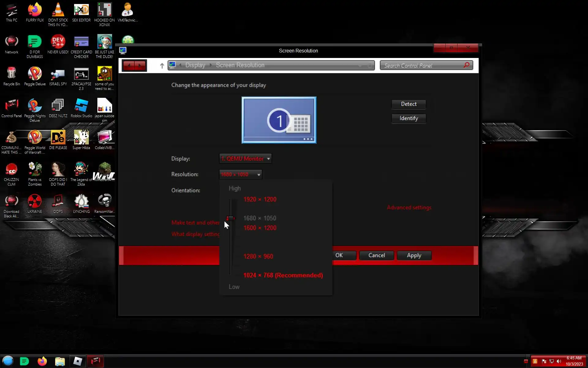Click the Detect button
Viewport: 588px width, 368px height.
(x=409, y=104)
